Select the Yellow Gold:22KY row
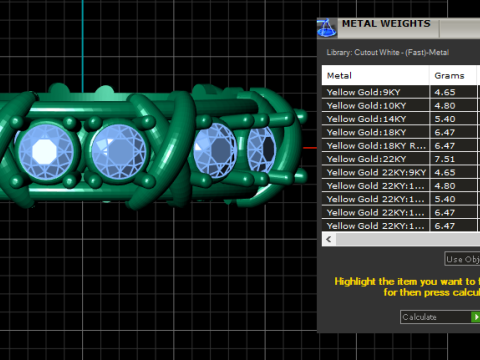This screenshot has width=480, height=360. [x=401, y=159]
